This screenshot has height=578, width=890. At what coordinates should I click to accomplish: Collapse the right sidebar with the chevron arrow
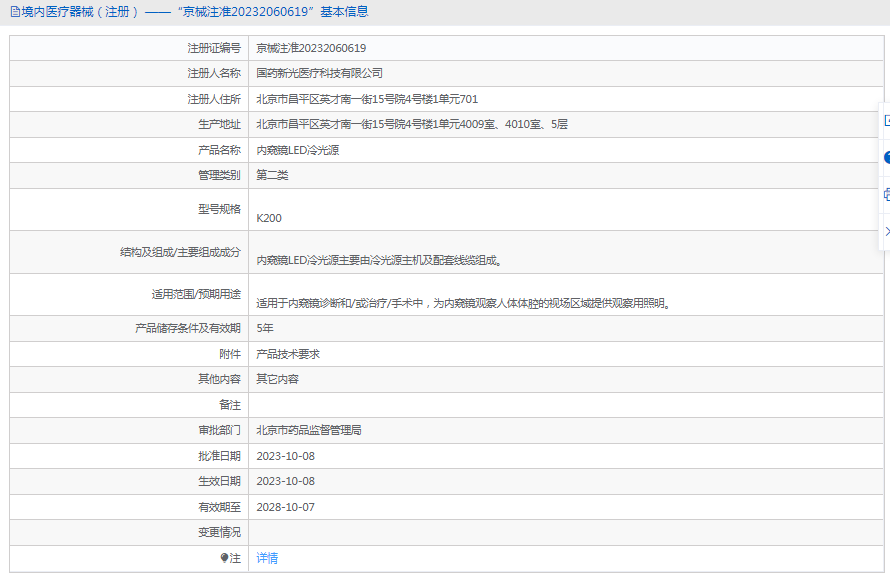click(x=887, y=231)
